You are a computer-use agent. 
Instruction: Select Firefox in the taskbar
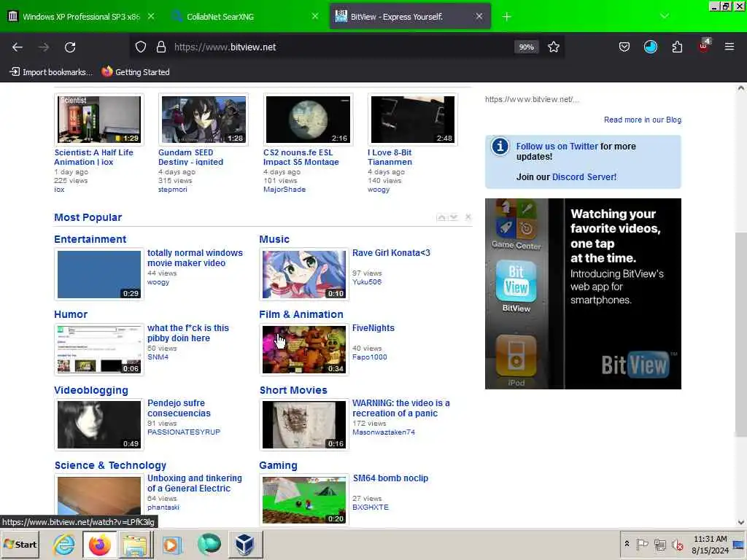99,545
